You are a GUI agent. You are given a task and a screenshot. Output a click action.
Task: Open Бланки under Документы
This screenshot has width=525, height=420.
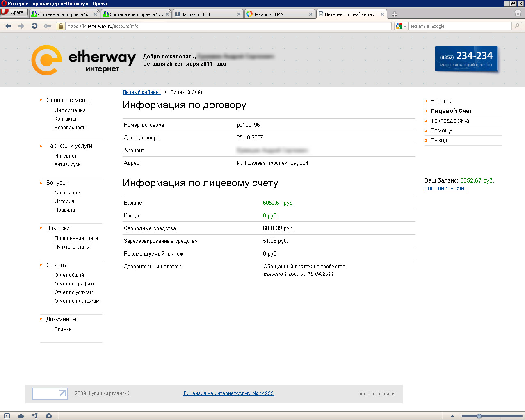pos(63,329)
